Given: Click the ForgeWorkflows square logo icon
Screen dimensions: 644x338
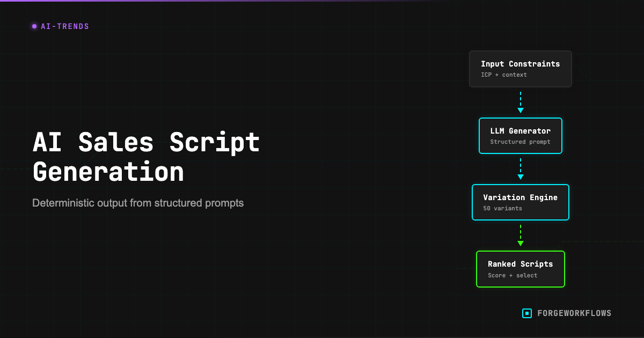Looking at the screenshot, I should [x=527, y=313].
